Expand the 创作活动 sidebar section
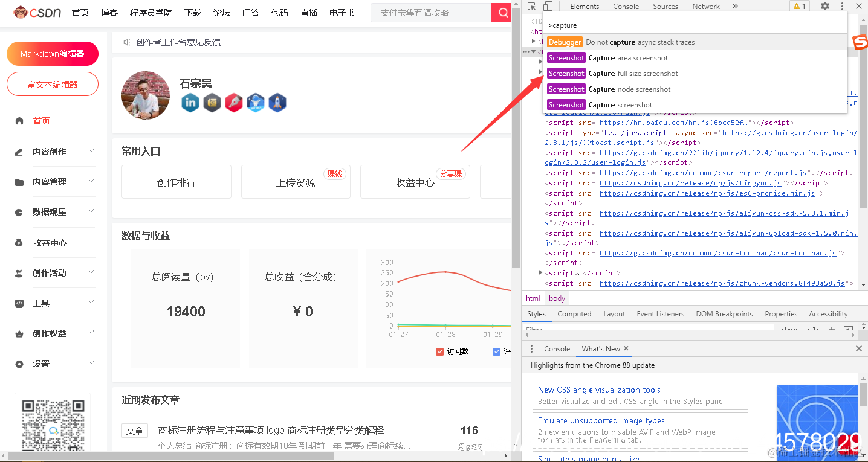Image resolution: width=868 pixels, height=462 pixels. [x=91, y=272]
